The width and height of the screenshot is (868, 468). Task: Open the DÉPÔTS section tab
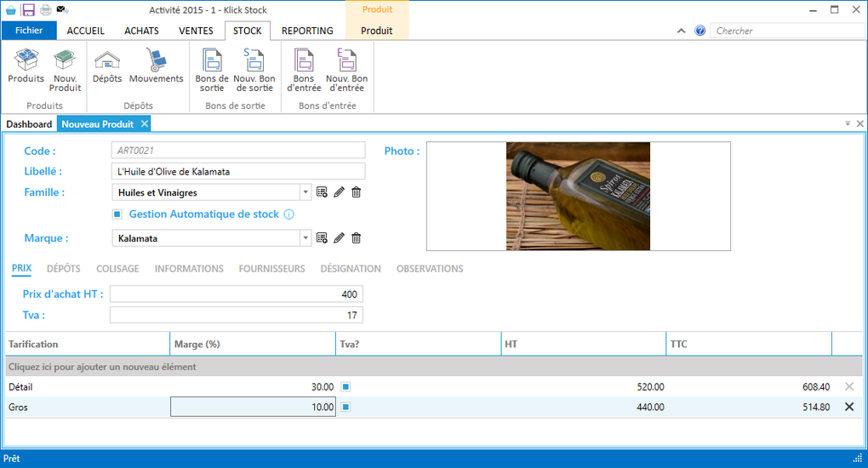tap(64, 269)
